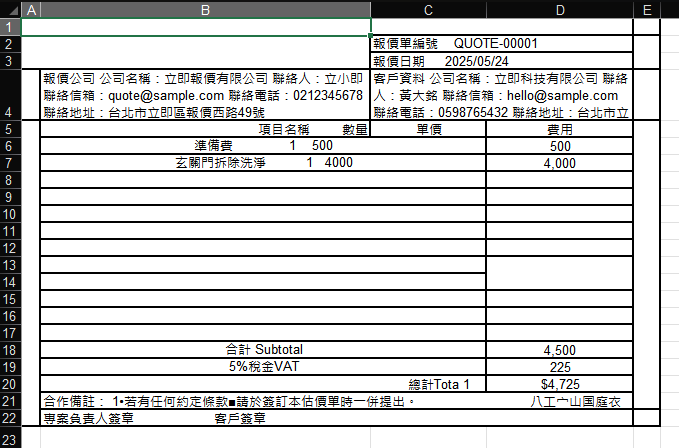The height and width of the screenshot is (448, 679).
Task: Click the 總計 Total label cell
Action: [x=263, y=384]
